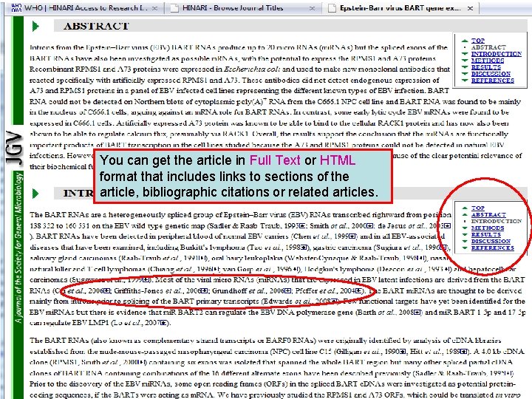The height and width of the screenshot is (399, 532).
Task: Open the citation icon after Gilligan et al., 1990
Action: pyautogui.click(x=403, y=352)
